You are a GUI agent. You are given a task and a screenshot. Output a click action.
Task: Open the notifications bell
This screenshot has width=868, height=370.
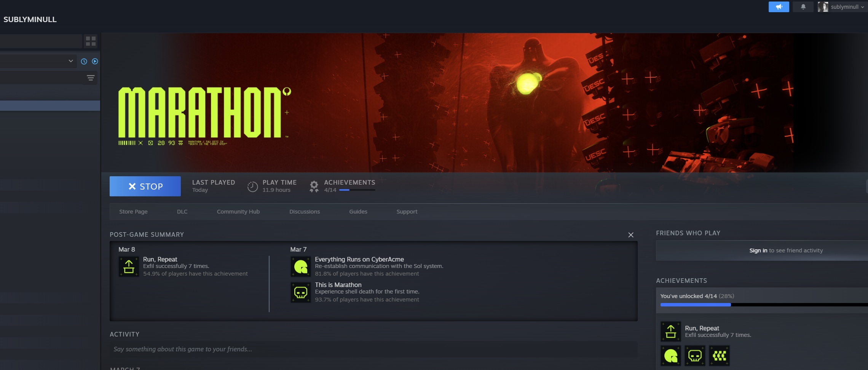pos(803,7)
